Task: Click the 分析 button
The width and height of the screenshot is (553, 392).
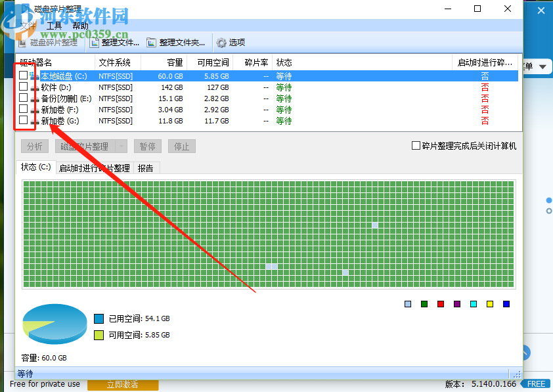Action: click(x=35, y=146)
